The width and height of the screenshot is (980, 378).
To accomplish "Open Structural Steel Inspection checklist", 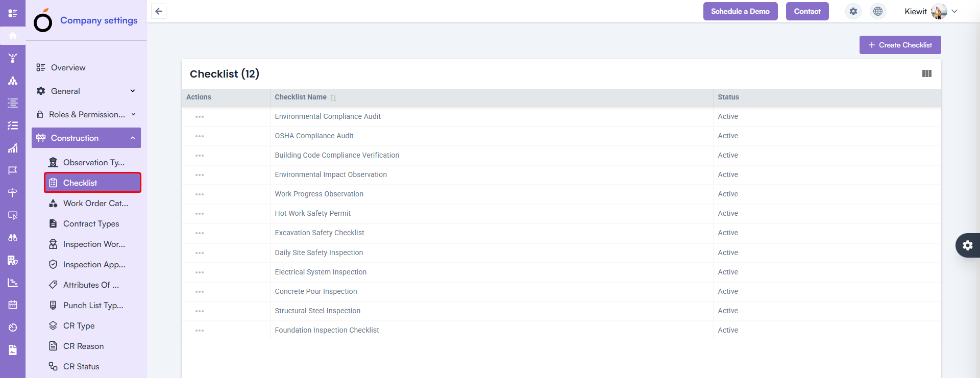I will click(x=317, y=311).
